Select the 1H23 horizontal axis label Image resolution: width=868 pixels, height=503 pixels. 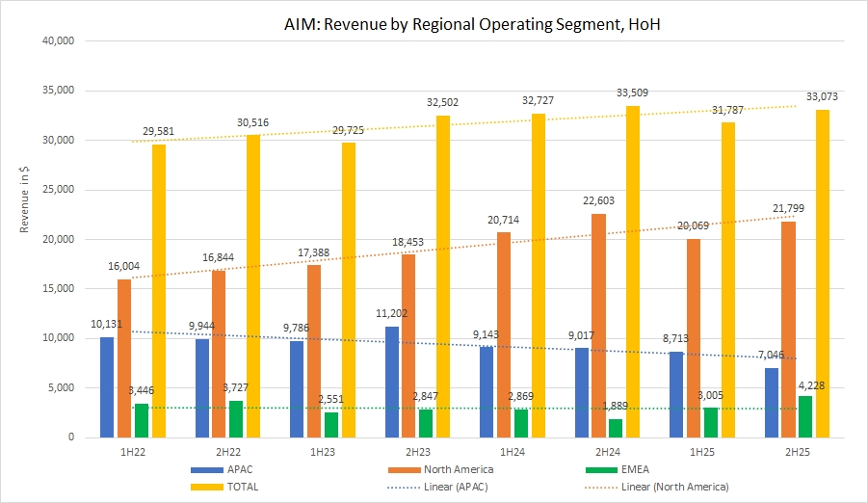[325, 451]
